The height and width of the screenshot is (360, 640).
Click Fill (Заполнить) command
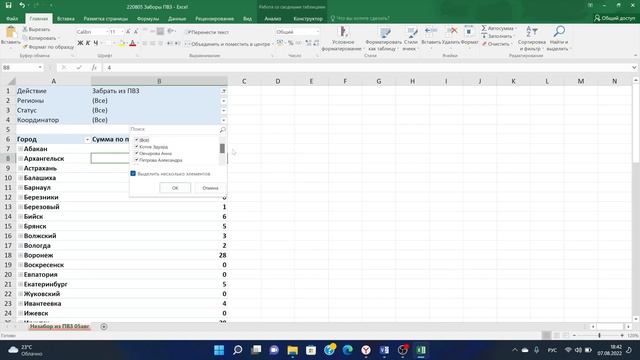click(x=497, y=36)
